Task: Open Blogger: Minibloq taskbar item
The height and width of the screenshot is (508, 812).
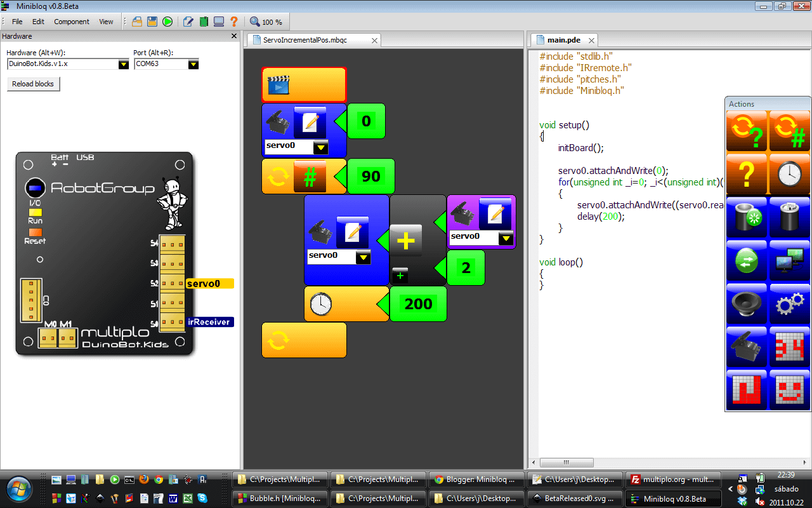Action: 476,479
